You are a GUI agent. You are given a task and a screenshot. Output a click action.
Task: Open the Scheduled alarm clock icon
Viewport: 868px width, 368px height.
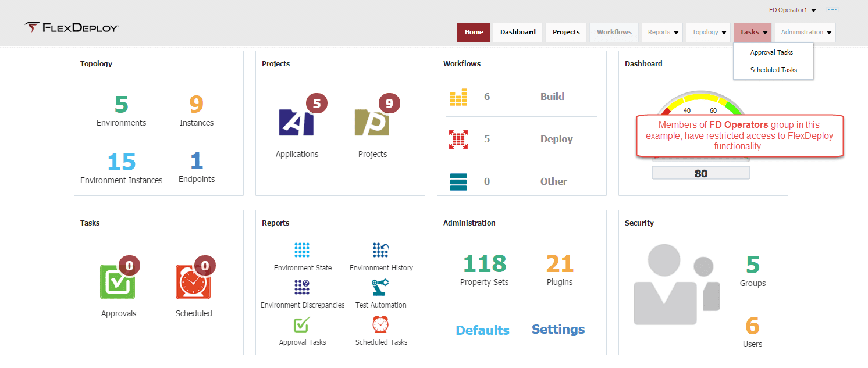(x=193, y=282)
